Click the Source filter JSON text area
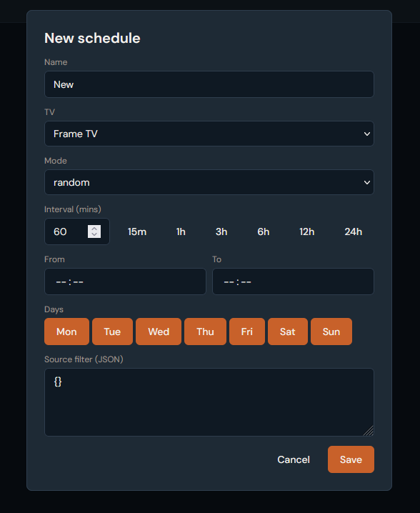 [x=209, y=402]
